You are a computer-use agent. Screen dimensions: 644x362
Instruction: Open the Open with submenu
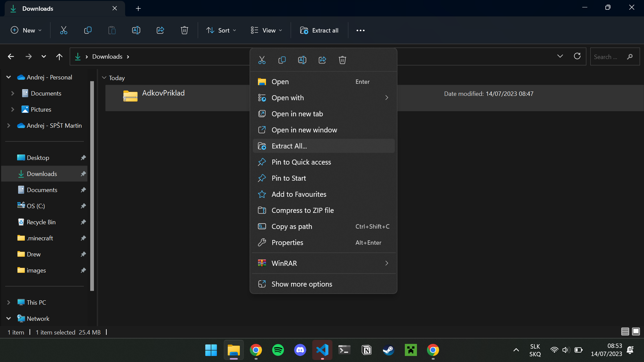(324, 98)
